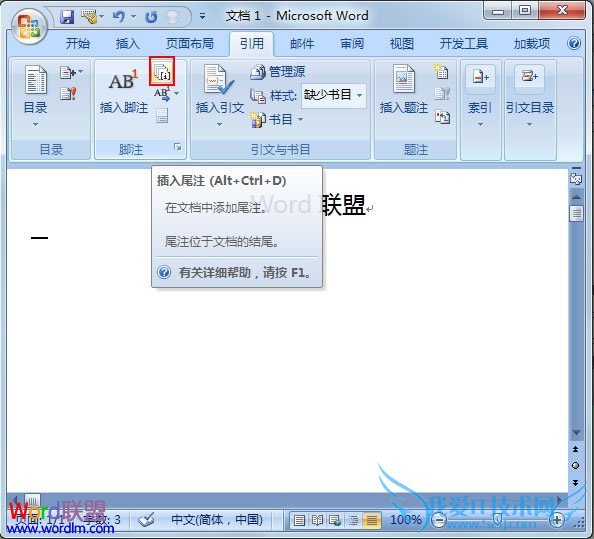Click the Select Browse Object circle
This screenshot has height=539, width=594.
(575, 466)
